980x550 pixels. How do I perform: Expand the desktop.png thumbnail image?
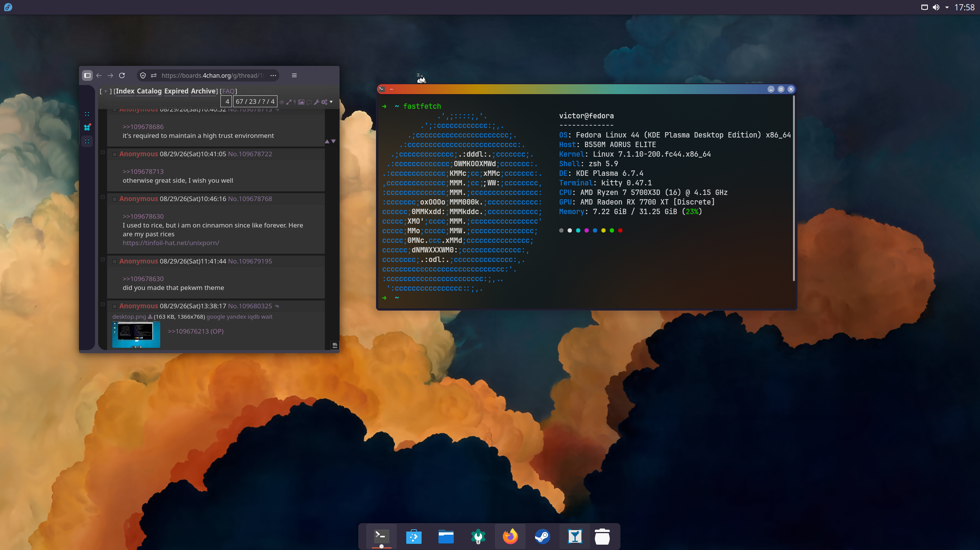pos(136,334)
